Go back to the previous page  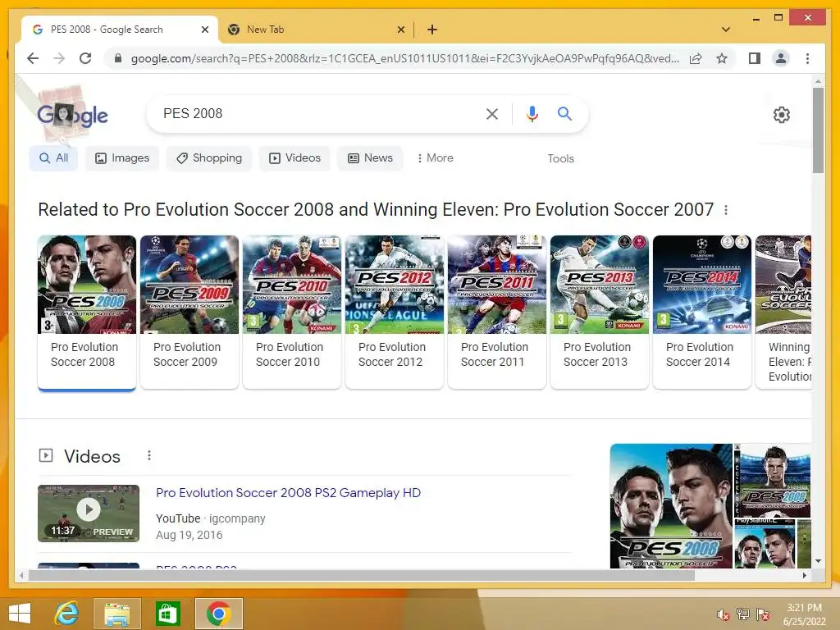click(33, 58)
